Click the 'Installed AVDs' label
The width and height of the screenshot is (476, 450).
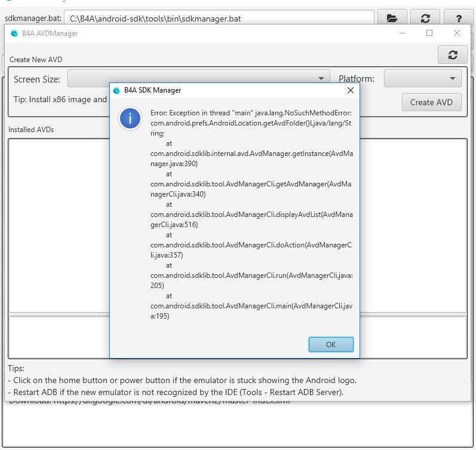31,130
